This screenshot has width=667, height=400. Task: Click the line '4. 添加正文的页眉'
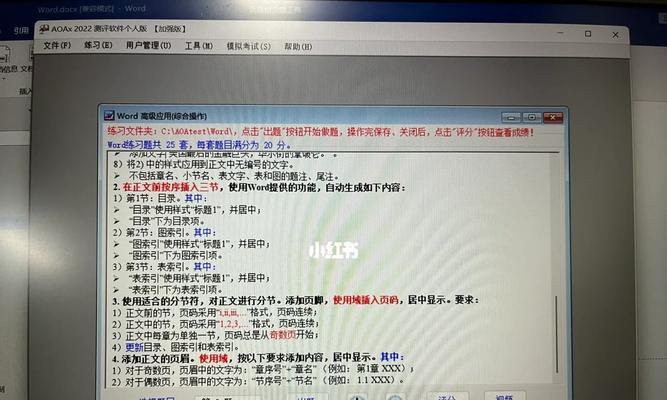(x=258, y=358)
